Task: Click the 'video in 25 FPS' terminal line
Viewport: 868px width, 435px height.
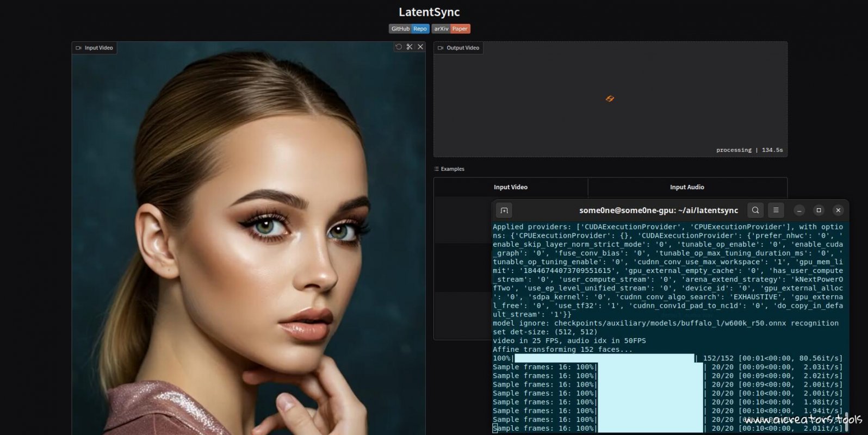Action: tap(569, 341)
